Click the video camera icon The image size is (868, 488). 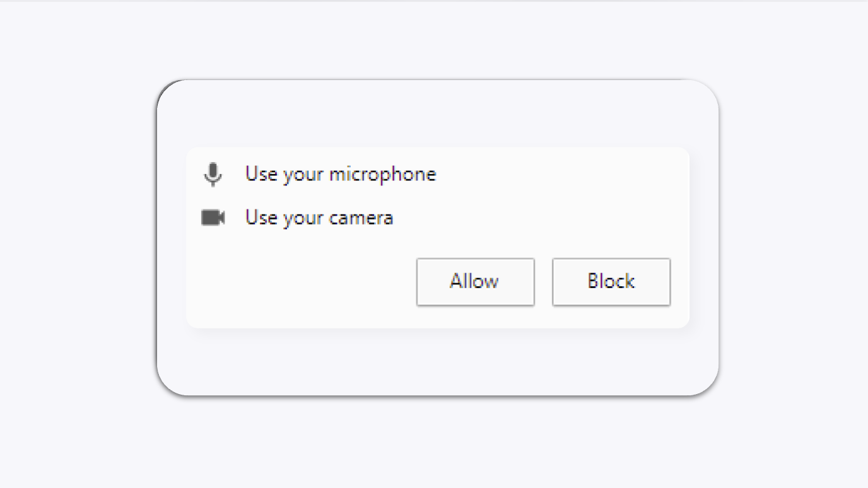click(213, 218)
